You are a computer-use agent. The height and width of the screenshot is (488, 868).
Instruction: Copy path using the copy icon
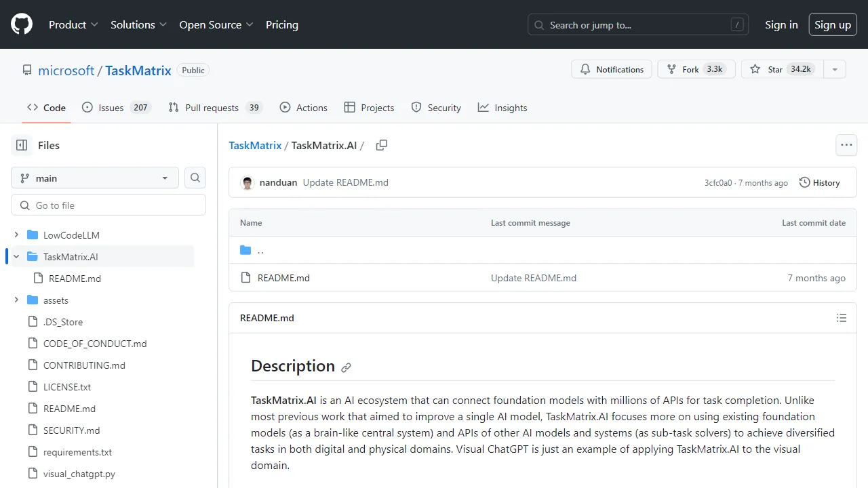coord(382,145)
